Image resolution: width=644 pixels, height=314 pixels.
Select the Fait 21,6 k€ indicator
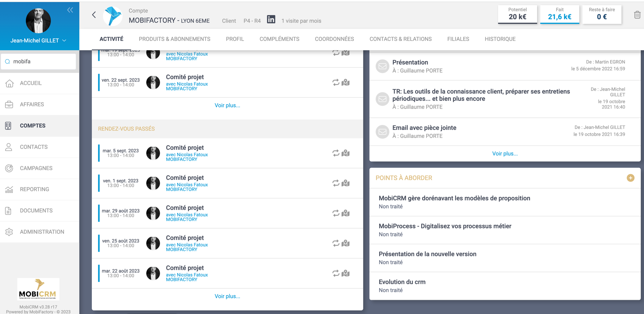point(559,15)
